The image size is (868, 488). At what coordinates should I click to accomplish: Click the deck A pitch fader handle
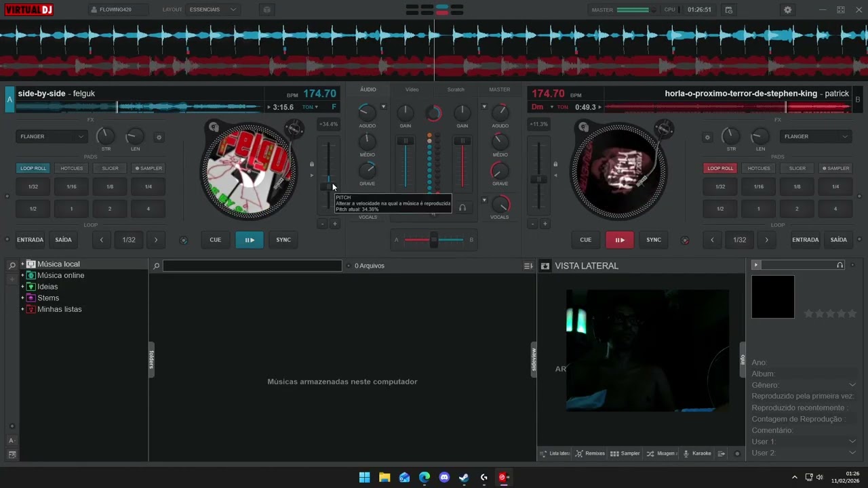(328, 186)
